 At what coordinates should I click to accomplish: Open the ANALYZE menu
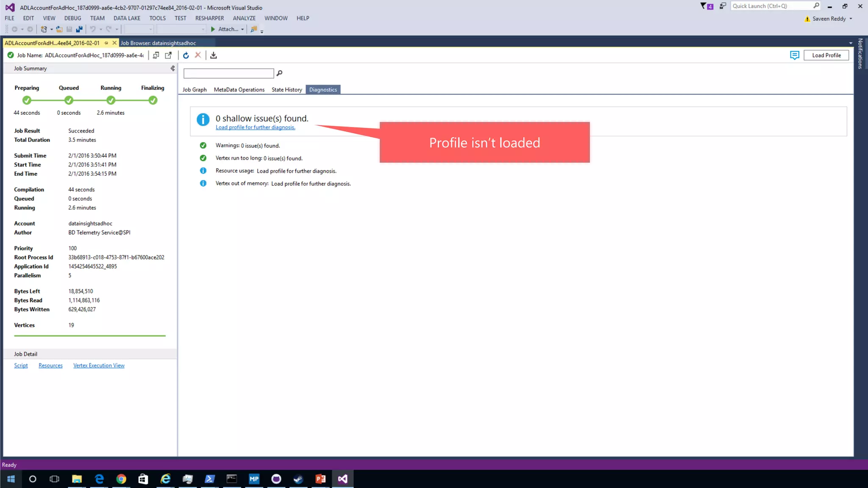coord(244,18)
